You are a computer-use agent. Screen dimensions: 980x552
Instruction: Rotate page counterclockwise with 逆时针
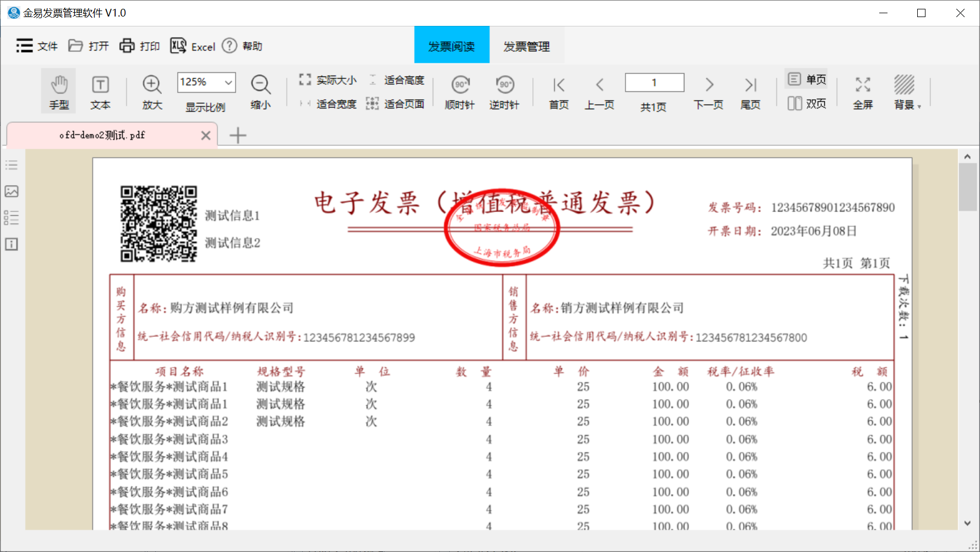504,92
